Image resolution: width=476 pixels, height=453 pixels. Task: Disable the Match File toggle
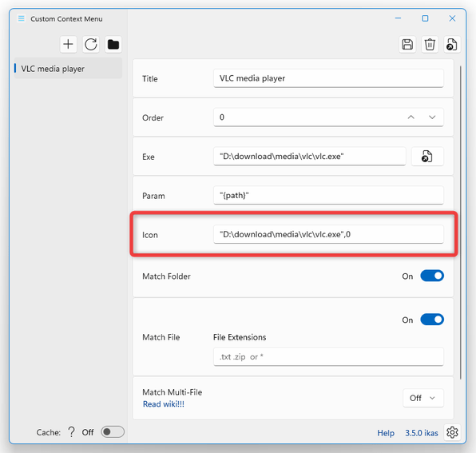[432, 320]
